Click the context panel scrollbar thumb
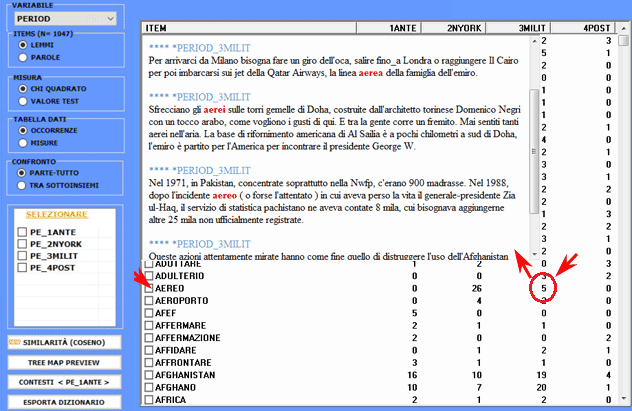The image size is (632, 411). 534,151
